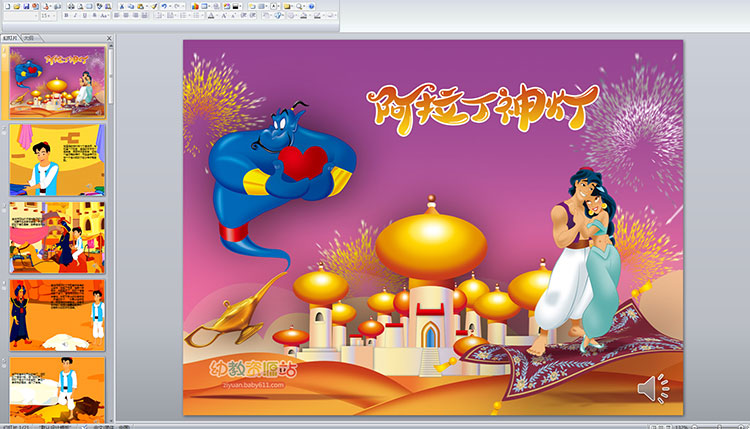Switch to the Outline tab in the side panel
750x429 pixels.
pos(30,38)
